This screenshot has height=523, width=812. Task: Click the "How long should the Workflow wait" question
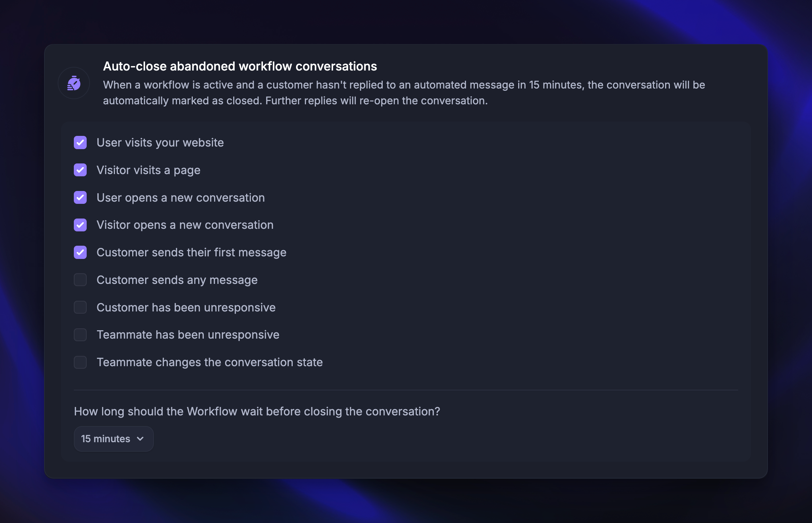coord(257,411)
